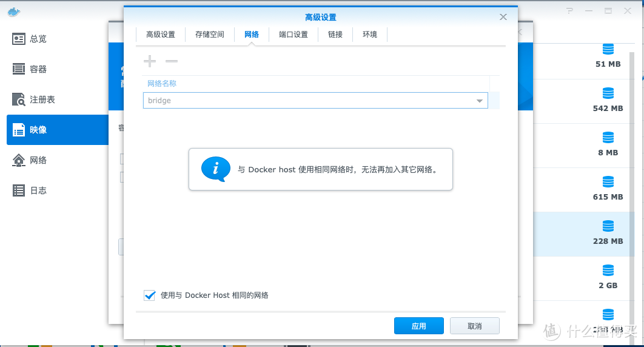This screenshot has height=347, width=644.
Task: Open the 注册表 registry section in sidebar
Action: [x=58, y=99]
